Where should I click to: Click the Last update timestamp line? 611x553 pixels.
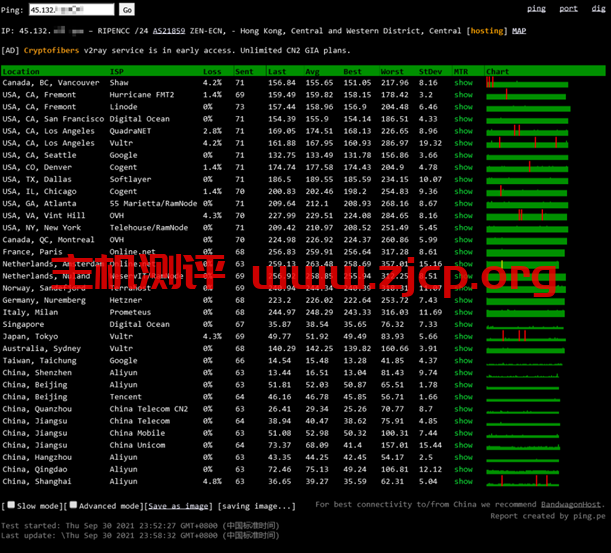click(140, 535)
